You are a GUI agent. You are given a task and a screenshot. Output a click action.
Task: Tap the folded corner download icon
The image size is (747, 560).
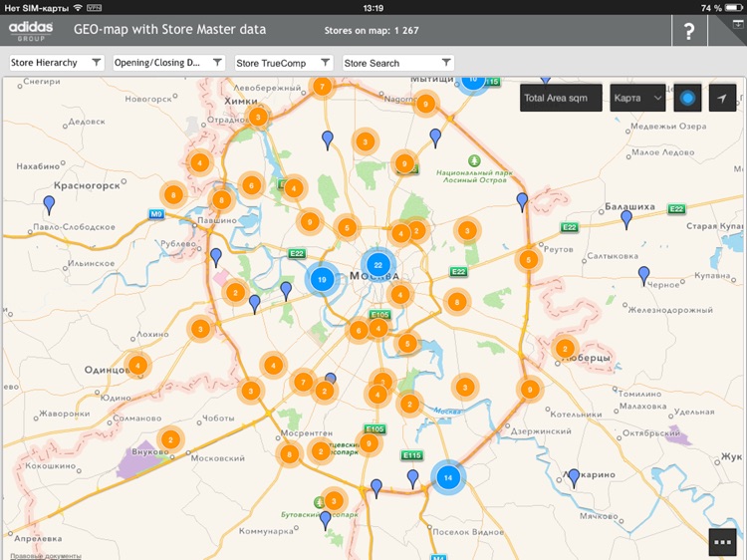pos(737,24)
